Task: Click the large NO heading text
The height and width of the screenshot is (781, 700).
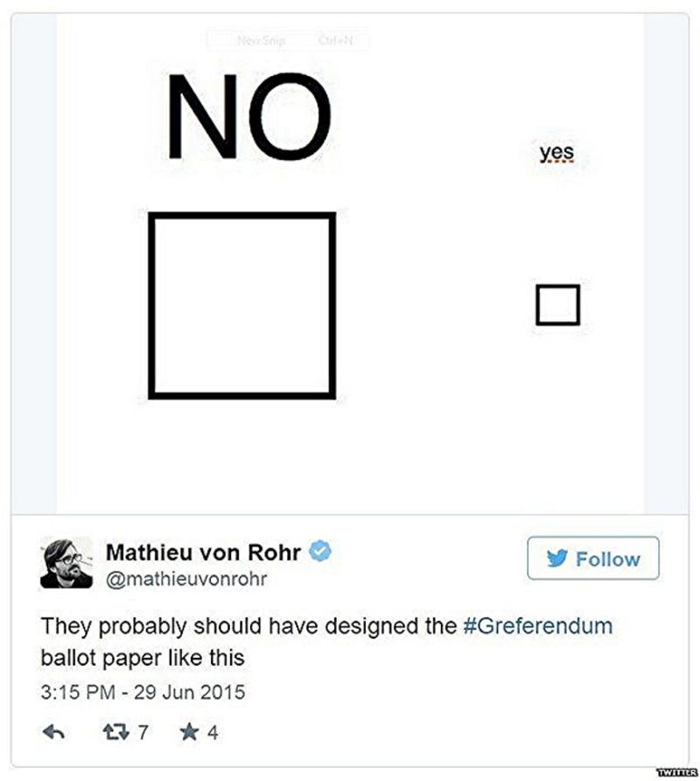Action: click(249, 117)
